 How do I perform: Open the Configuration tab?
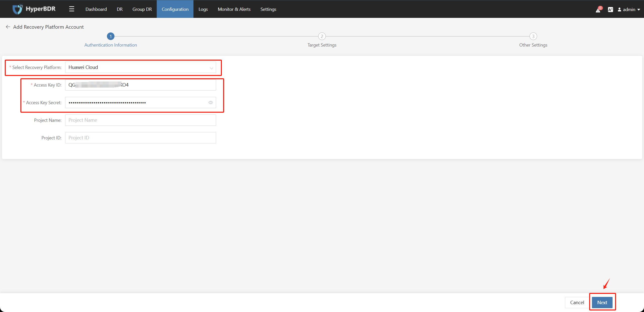174,9
